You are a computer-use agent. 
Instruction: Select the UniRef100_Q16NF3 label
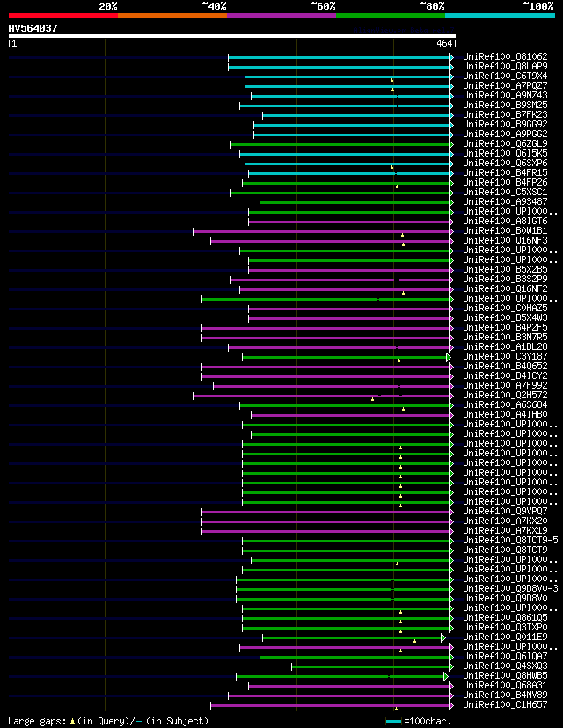point(505,240)
